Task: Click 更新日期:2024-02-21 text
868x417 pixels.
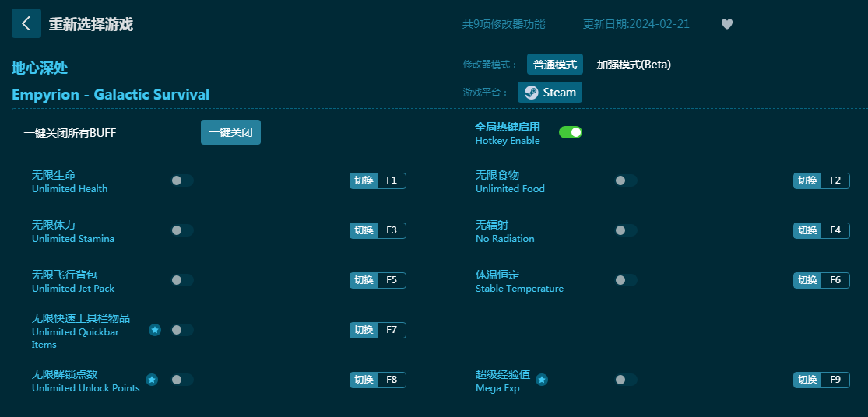Action: click(x=636, y=24)
